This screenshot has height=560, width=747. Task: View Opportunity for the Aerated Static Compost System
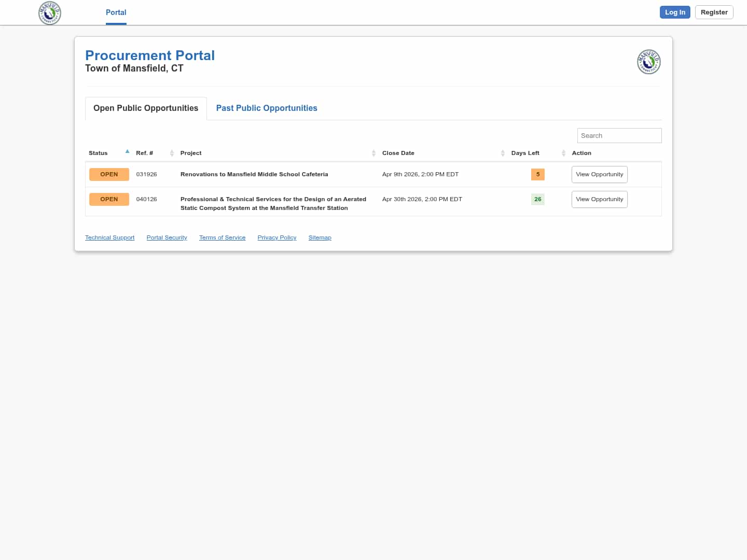click(599, 200)
